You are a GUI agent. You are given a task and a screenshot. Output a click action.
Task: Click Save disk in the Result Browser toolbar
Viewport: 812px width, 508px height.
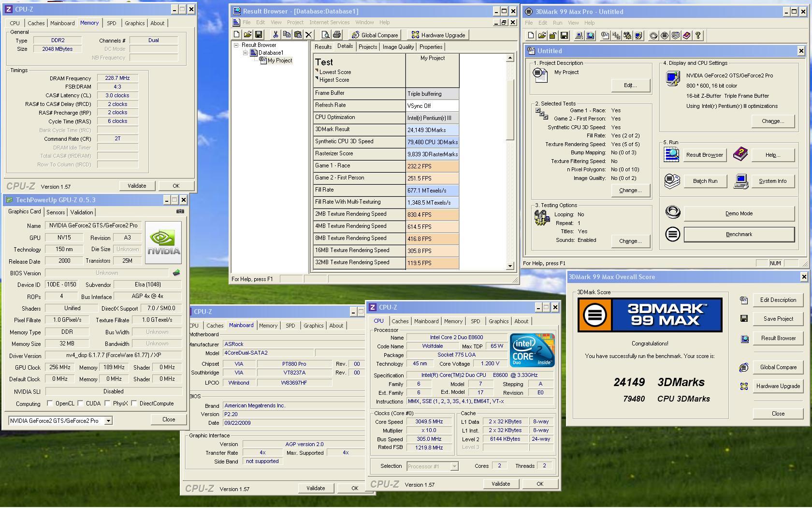[259, 35]
